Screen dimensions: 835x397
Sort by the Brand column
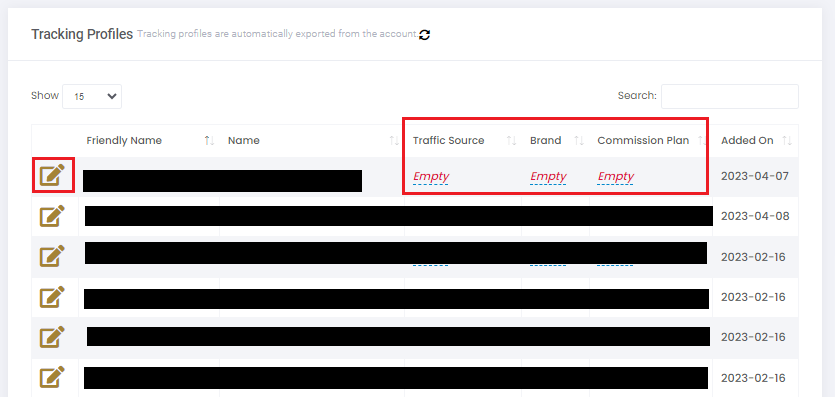[555, 140]
